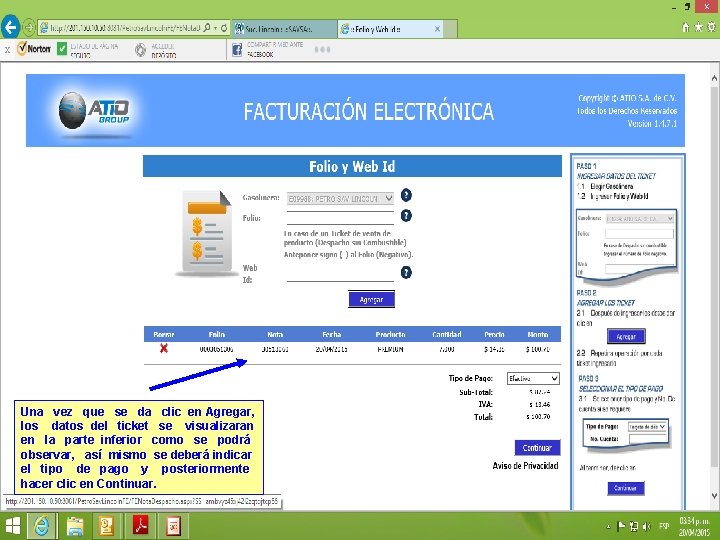Click the Producto column header

pyautogui.click(x=390, y=334)
